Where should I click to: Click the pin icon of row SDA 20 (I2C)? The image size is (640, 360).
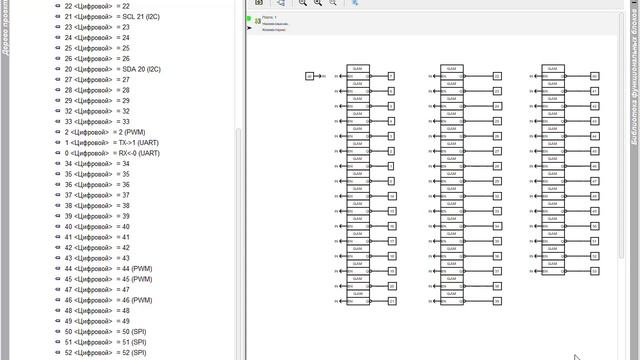coord(58,69)
